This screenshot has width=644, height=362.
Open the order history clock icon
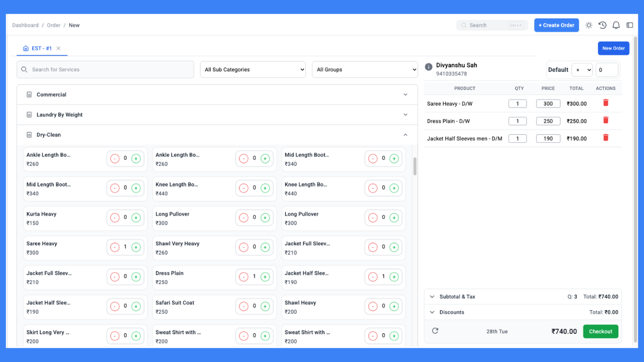click(602, 25)
